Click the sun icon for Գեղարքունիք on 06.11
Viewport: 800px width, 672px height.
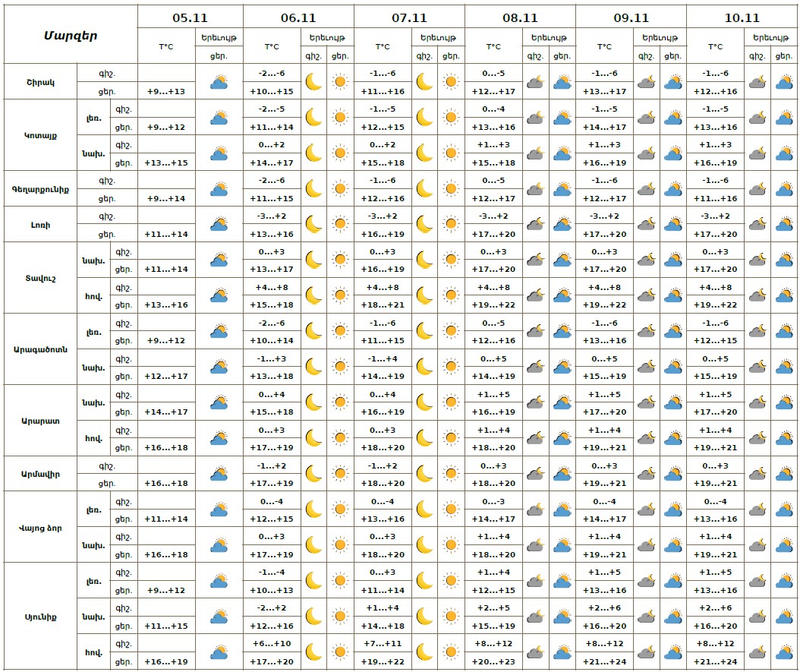coord(340,189)
